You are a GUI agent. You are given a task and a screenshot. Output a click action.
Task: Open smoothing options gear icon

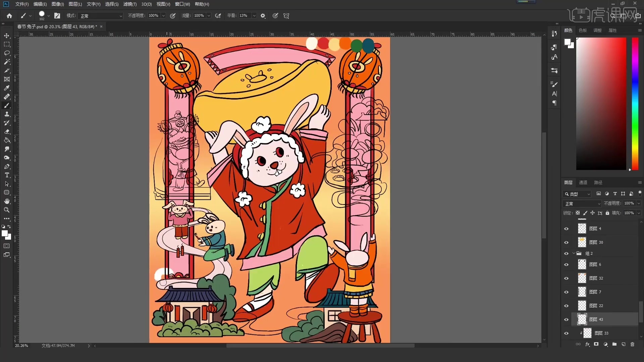pos(263,16)
